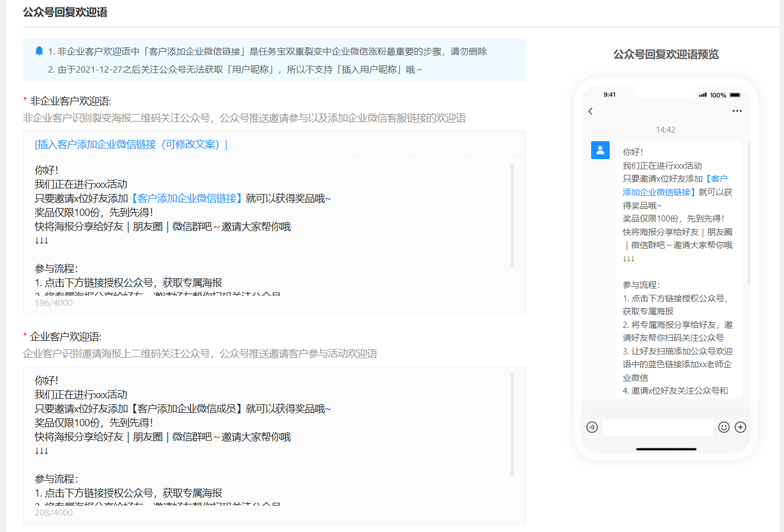This screenshot has width=784, height=532.
Task: Tap the back arrow in phone preview
Action: [x=590, y=111]
